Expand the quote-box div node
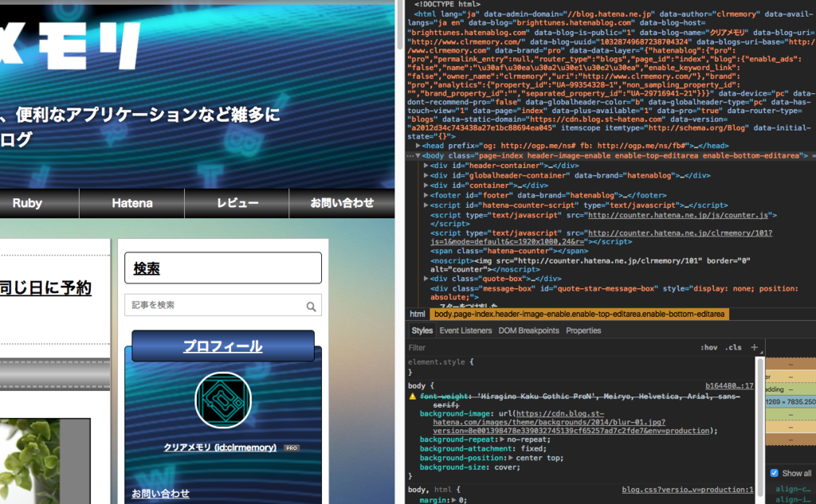 click(x=426, y=279)
